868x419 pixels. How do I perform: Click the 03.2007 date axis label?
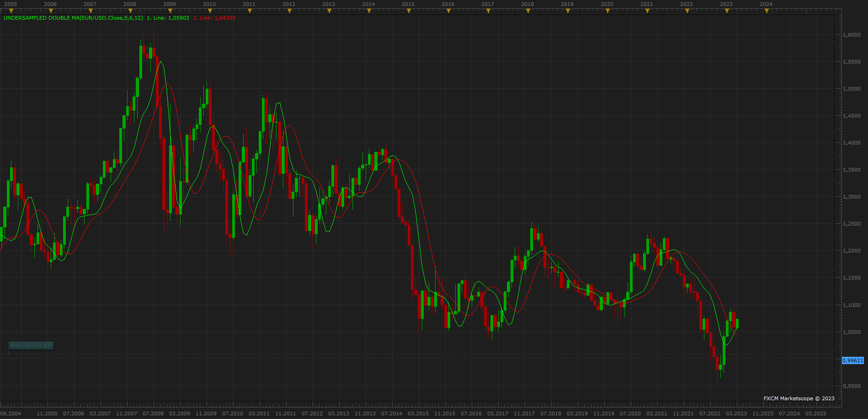[x=100, y=414]
